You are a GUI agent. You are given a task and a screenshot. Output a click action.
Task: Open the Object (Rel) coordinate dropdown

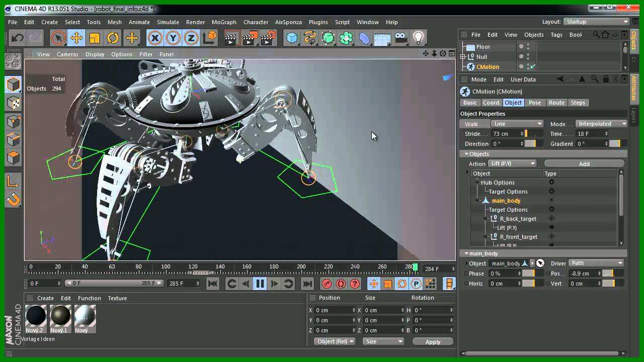(x=335, y=341)
